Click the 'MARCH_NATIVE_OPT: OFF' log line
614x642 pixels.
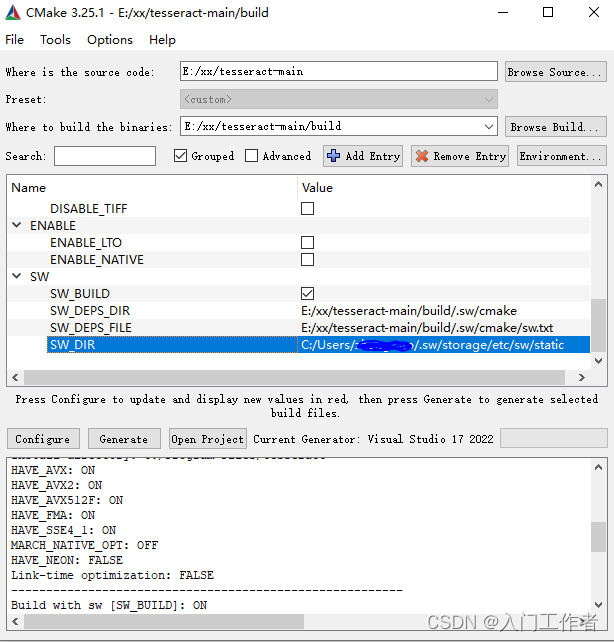point(84,545)
